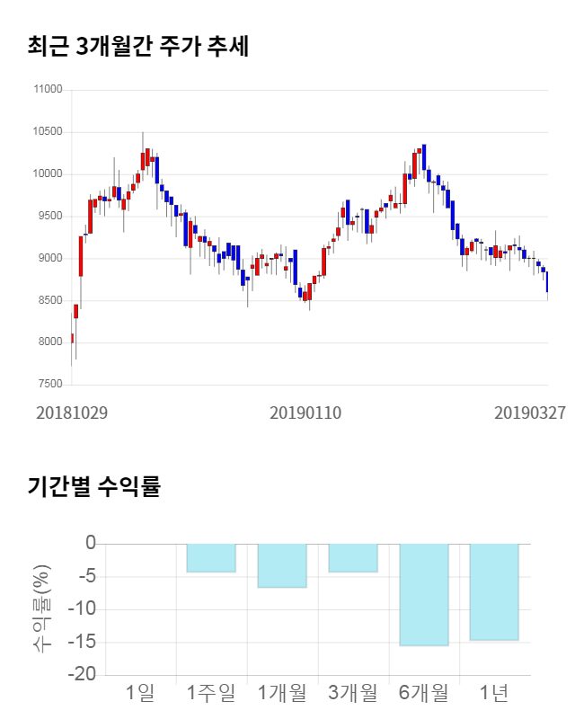Click the '1주일' period axis label
575x728 pixels.
211,693
